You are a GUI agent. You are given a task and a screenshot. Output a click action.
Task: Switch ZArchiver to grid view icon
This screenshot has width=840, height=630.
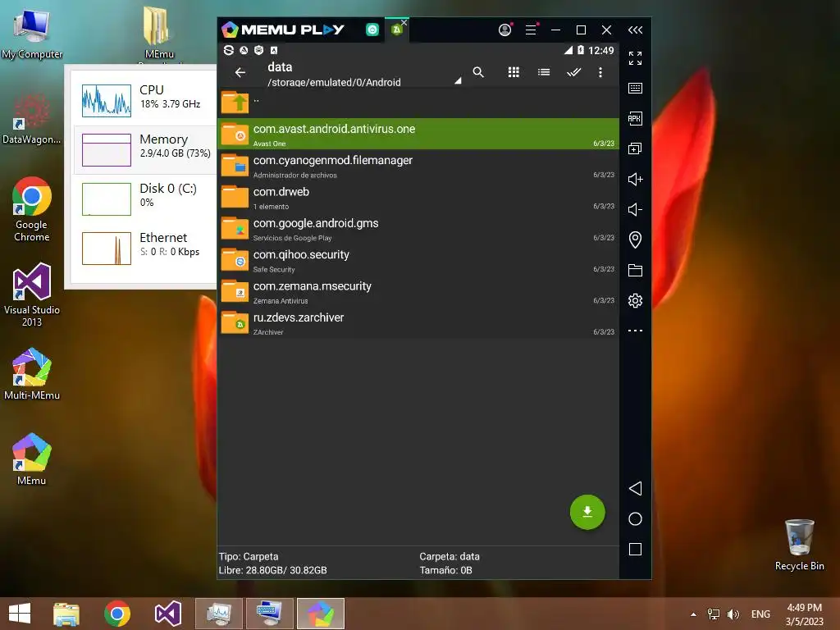pyautogui.click(x=514, y=72)
